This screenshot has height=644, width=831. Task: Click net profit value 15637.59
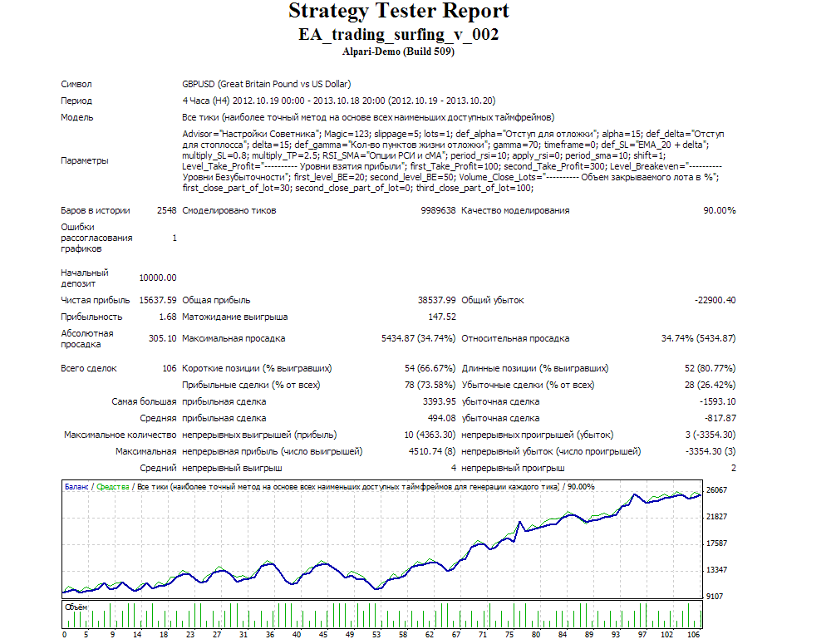point(157,300)
